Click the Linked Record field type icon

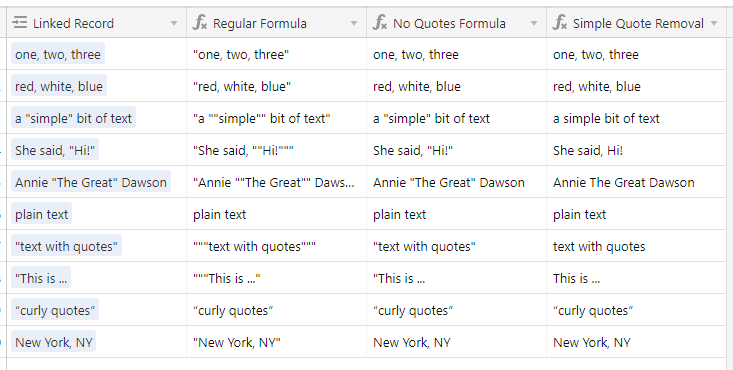pyautogui.click(x=20, y=22)
